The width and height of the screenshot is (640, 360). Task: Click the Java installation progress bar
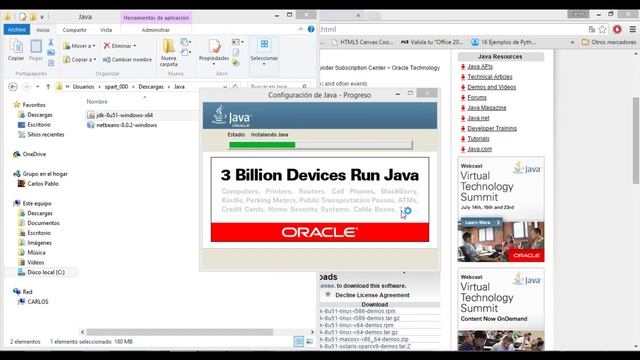click(320, 144)
